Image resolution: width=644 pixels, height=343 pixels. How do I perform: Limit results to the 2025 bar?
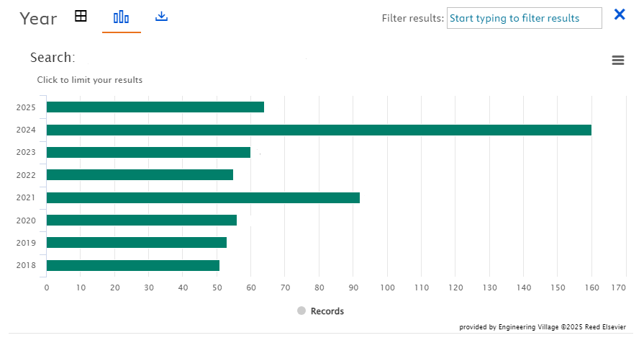(x=155, y=107)
